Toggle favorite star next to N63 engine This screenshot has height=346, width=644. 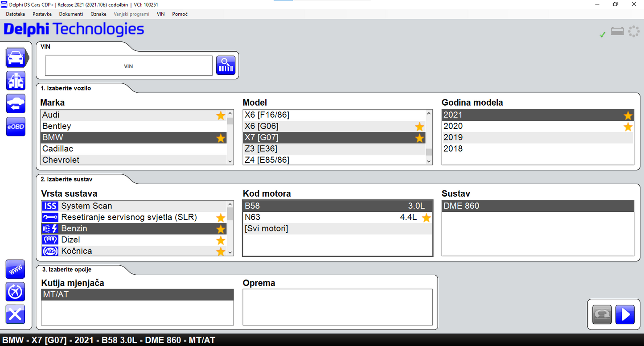pos(427,218)
